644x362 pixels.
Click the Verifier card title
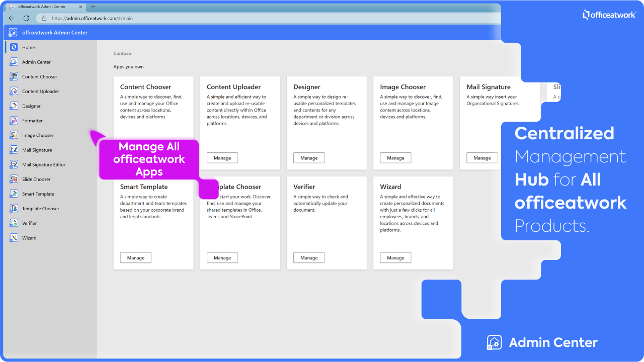coord(304,187)
